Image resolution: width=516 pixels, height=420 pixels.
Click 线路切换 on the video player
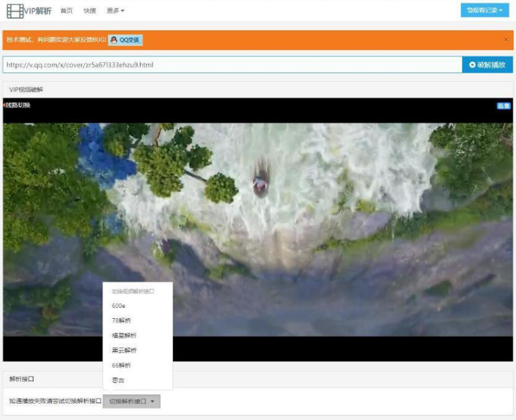[18, 105]
